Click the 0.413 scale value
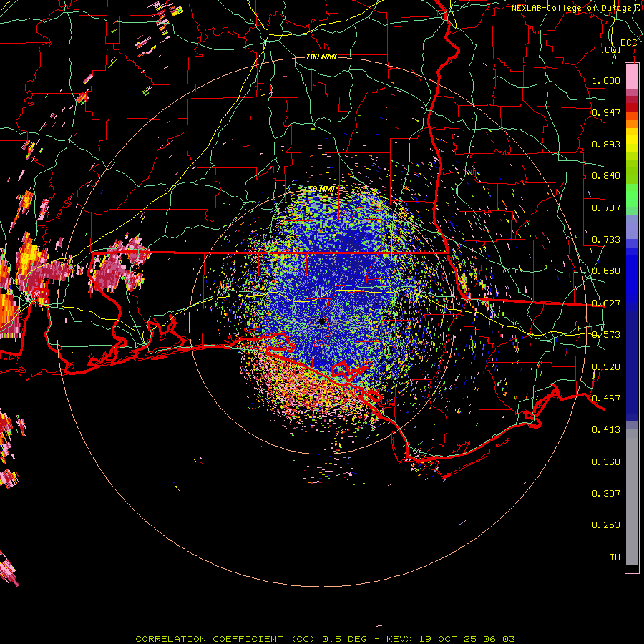 606,430
